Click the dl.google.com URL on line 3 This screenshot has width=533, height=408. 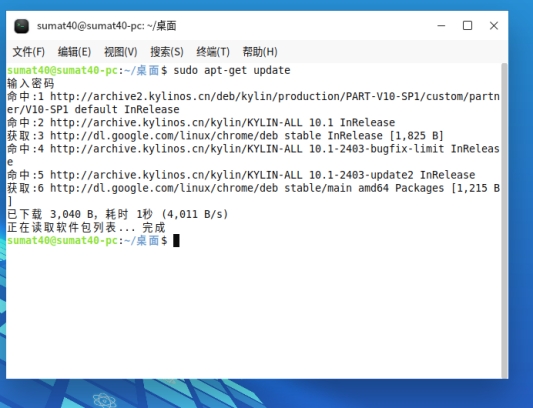(x=164, y=136)
